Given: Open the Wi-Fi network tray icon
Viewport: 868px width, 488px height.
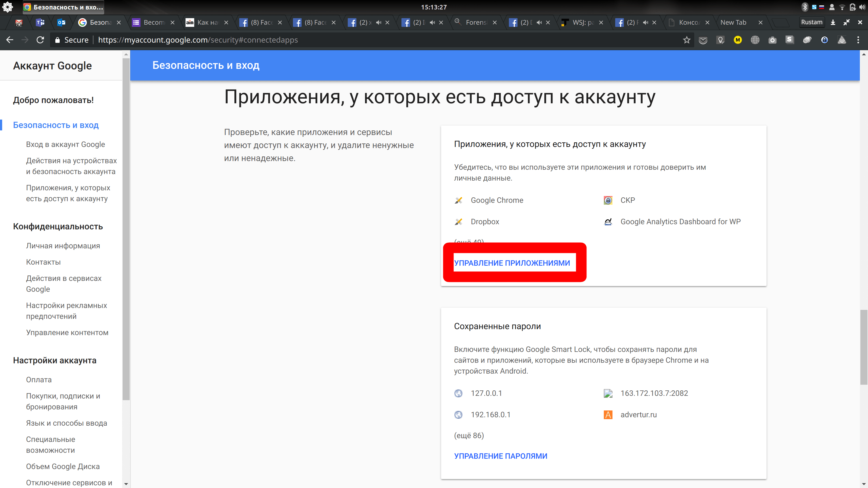Looking at the screenshot, I should tap(841, 7).
